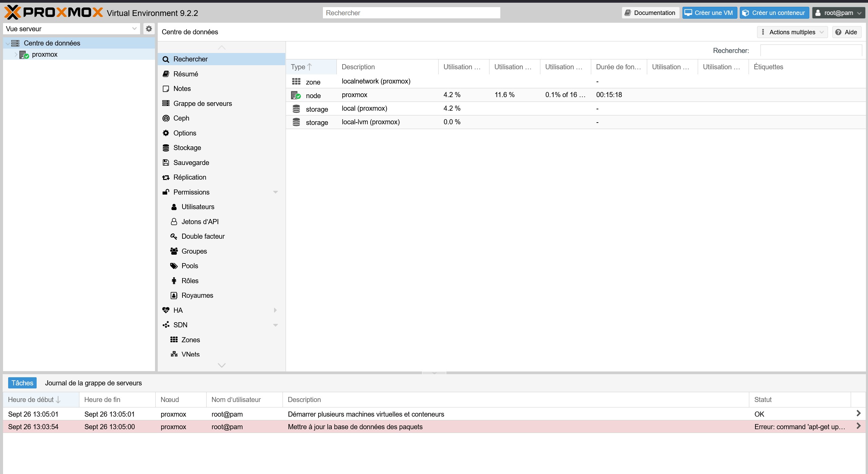Screen dimensions: 868x474
Task: Click the gear icon beside Vue serveur
Action: point(149,29)
